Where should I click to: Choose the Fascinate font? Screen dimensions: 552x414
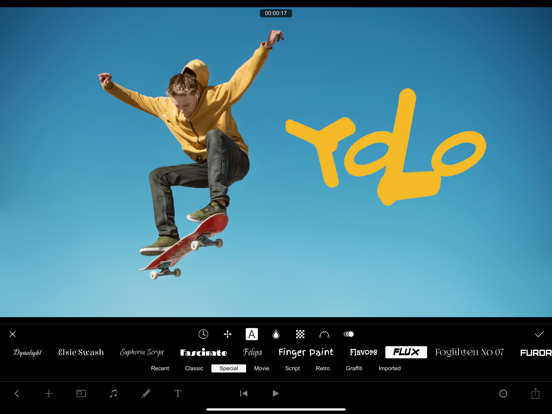(x=203, y=352)
